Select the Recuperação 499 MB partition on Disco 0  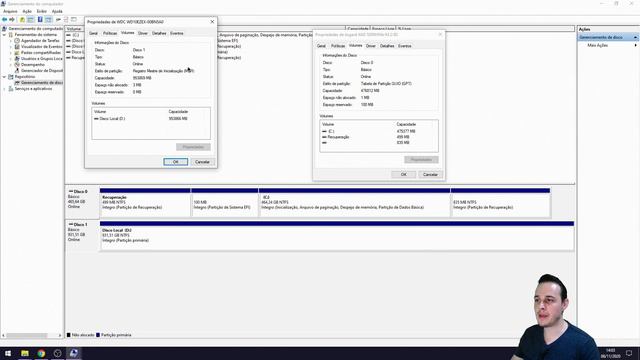[x=145, y=203]
